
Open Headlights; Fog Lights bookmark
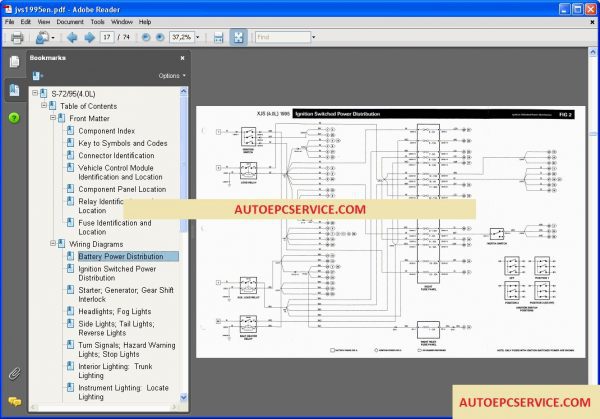click(114, 311)
